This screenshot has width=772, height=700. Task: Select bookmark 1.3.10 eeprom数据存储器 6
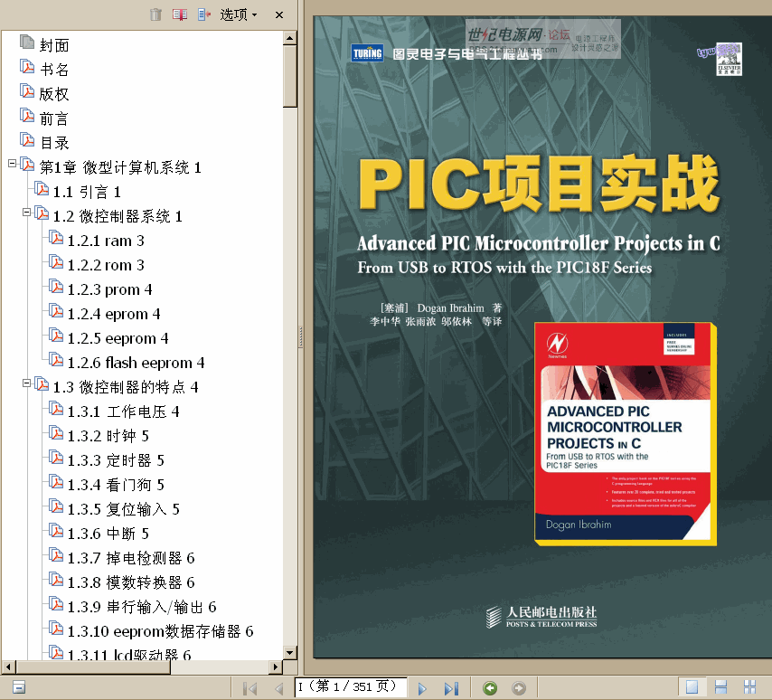coord(161,631)
